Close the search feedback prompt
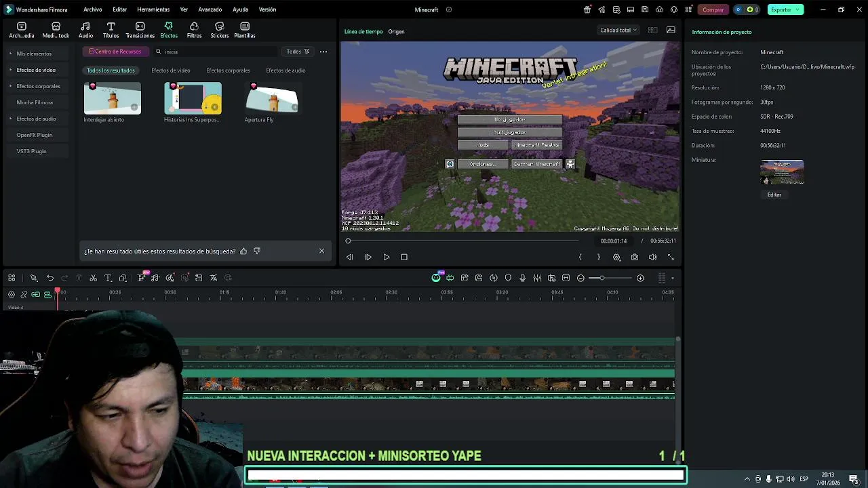The height and width of the screenshot is (488, 868). click(321, 251)
